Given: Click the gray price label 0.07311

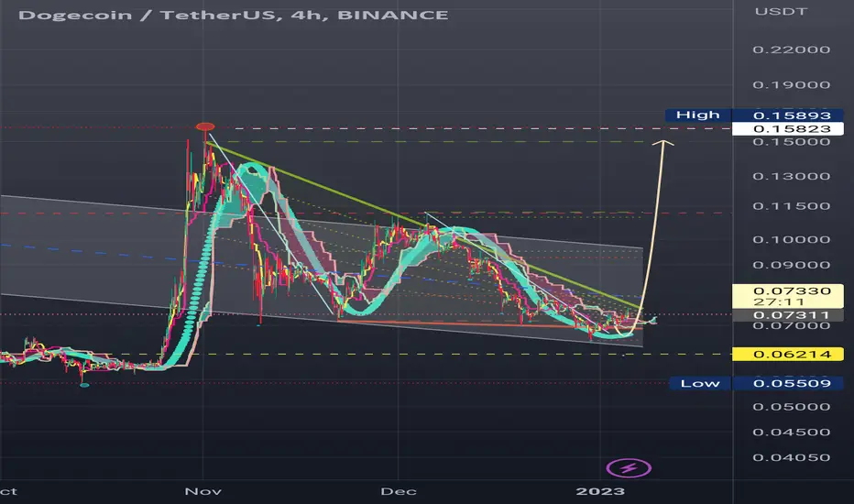Looking at the screenshot, I should 787,315.
